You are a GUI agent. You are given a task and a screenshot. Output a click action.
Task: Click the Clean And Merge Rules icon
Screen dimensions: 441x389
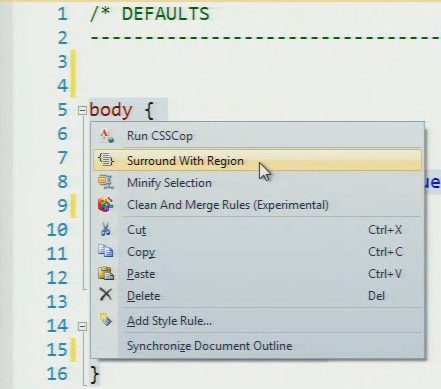106,205
